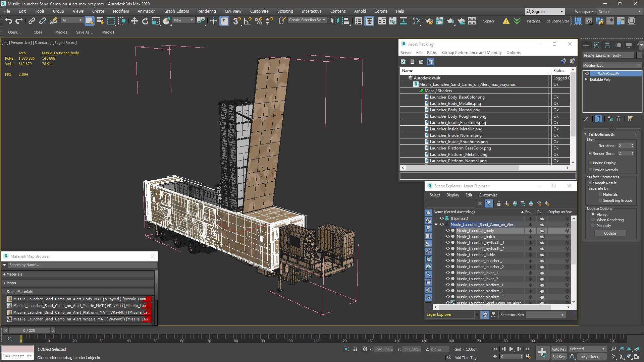Collapse the Missile_Launcher_Sand_Camo_on_Alert layer
This screenshot has width=644, height=362.
pos(436,225)
